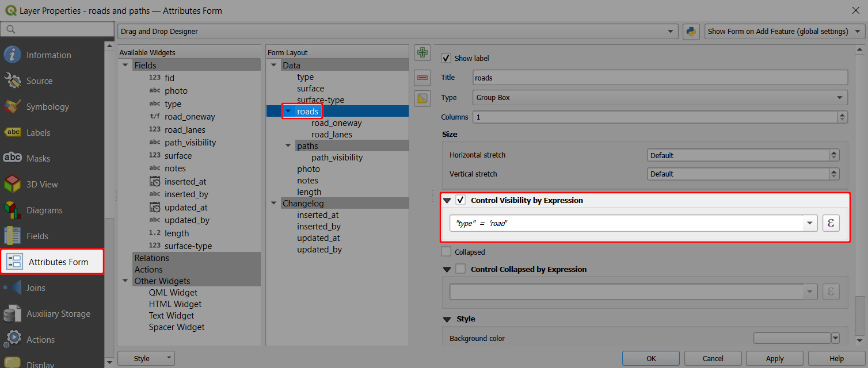Open the visibility expression history dropdown arrow
Viewport: 868px width, 368px height.
810,223
